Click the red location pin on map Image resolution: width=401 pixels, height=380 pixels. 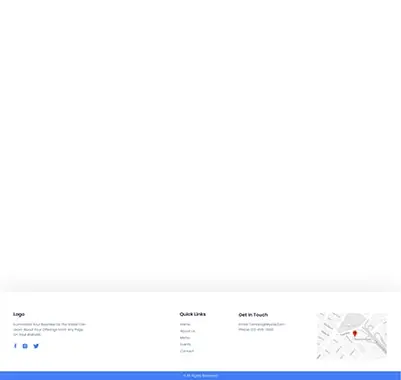[355, 334]
